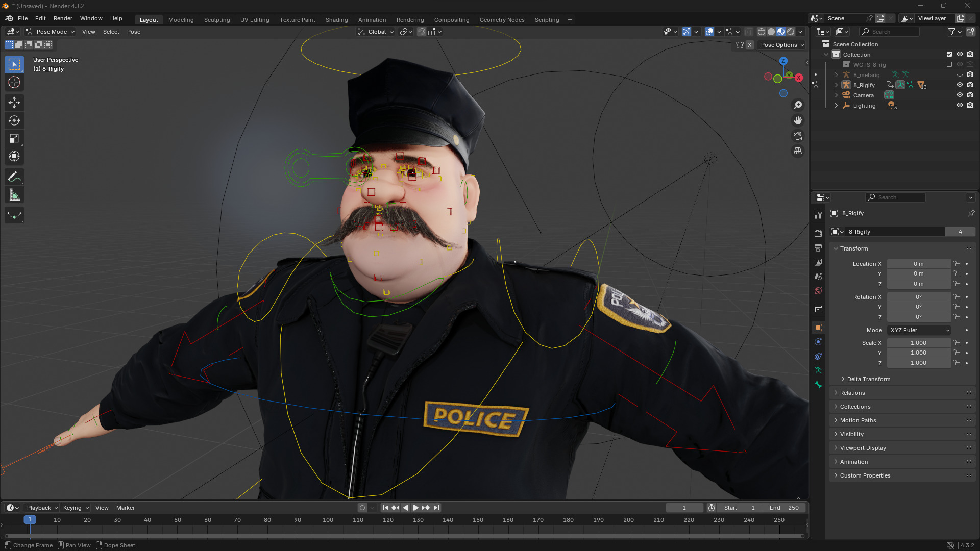Pin the 8_Rigify properties context
980x551 pixels.
(x=971, y=213)
